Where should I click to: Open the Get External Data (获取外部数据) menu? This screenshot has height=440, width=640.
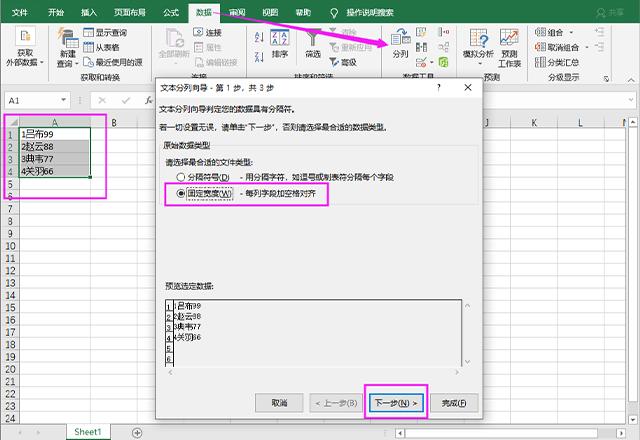tap(25, 47)
